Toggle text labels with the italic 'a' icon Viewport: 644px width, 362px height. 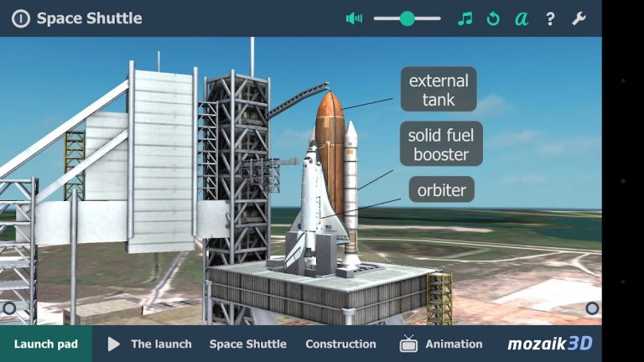coord(522,18)
